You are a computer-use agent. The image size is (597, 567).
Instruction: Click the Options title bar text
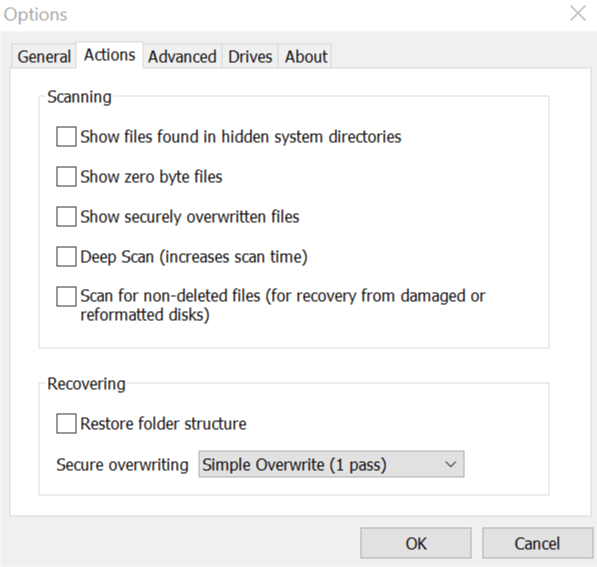[x=35, y=15]
